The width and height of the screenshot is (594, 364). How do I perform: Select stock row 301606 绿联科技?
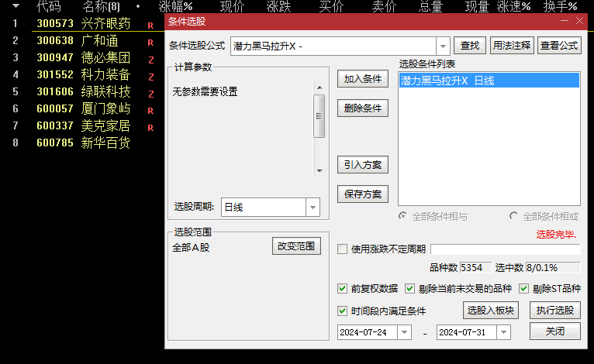click(x=83, y=91)
